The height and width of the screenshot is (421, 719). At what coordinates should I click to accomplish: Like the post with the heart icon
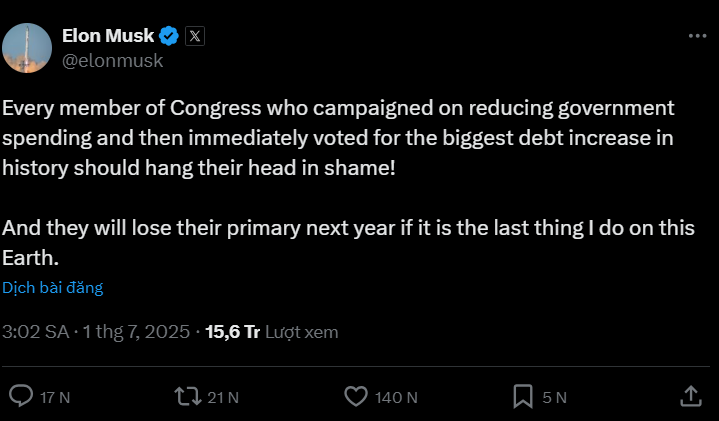[355, 396]
